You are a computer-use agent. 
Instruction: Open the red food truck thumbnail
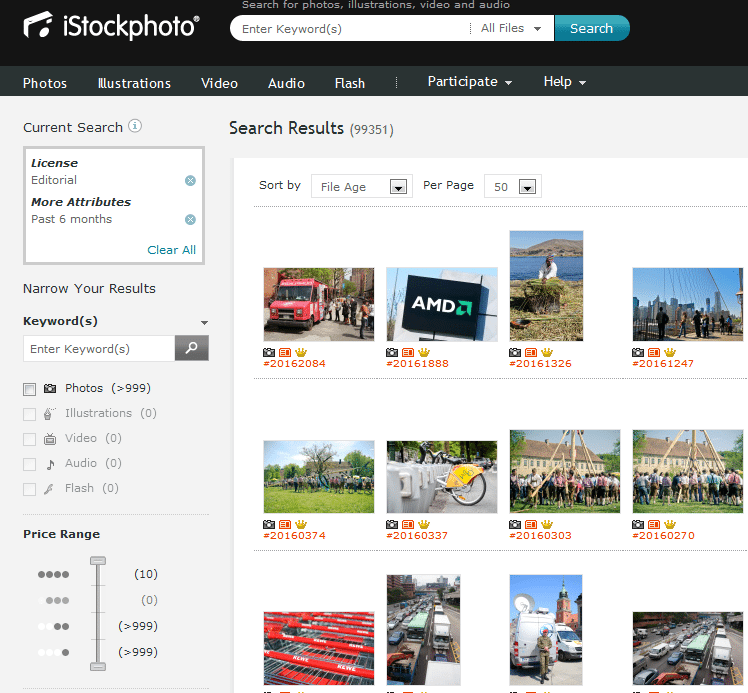tap(319, 304)
